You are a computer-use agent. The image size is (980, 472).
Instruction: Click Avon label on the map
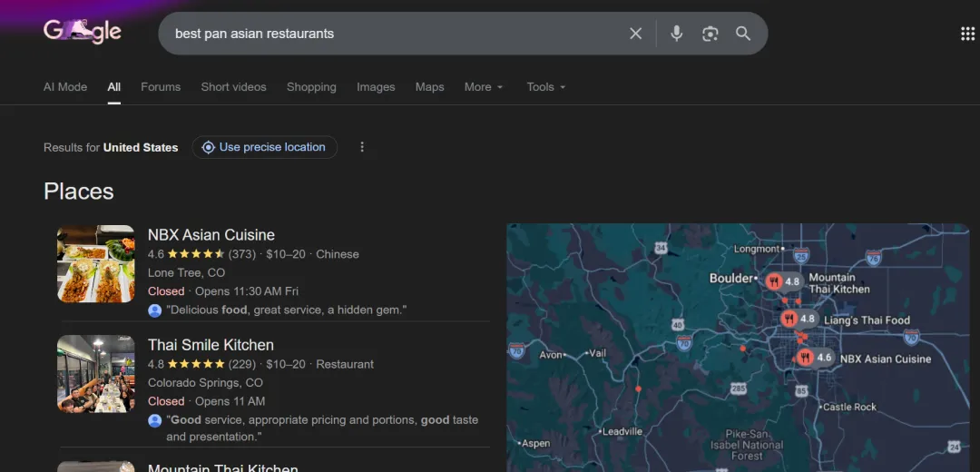[x=551, y=355]
